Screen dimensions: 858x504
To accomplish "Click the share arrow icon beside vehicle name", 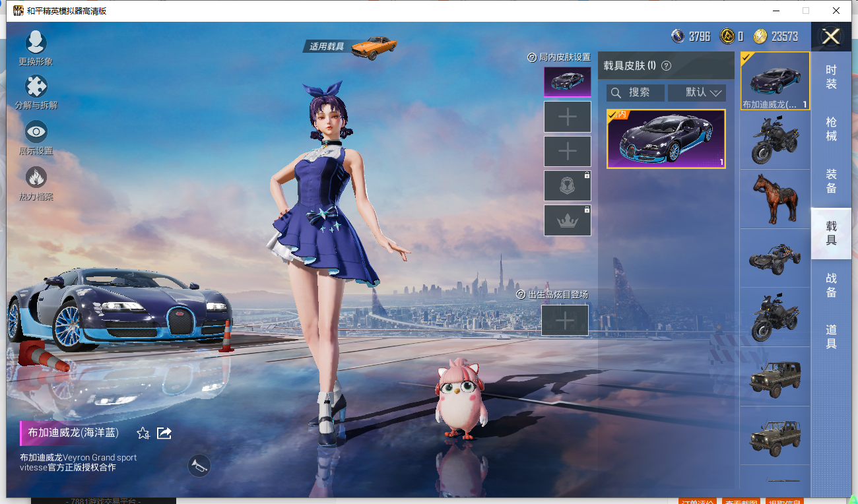I will pyautogui.click(x=164, y=433).
